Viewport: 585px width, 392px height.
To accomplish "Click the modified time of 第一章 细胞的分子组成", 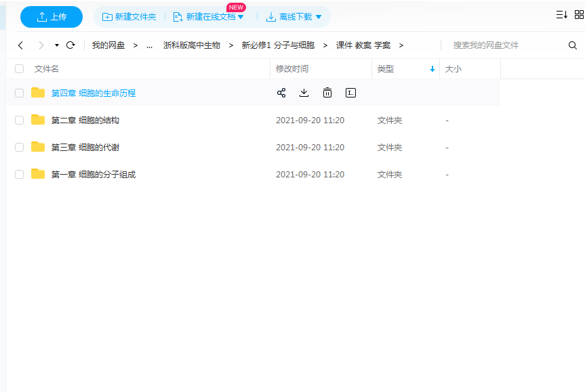I will pos(310,175).
